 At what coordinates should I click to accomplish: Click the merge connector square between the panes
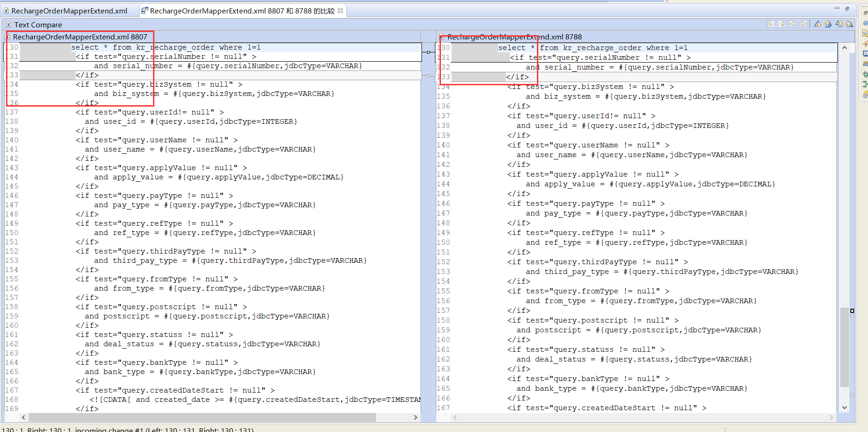[x=428, y=52]
